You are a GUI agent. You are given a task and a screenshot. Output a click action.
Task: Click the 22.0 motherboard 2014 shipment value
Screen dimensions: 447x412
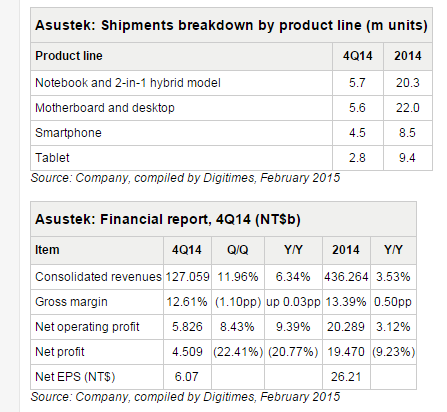pyautogui.click(x=408, y=108)
